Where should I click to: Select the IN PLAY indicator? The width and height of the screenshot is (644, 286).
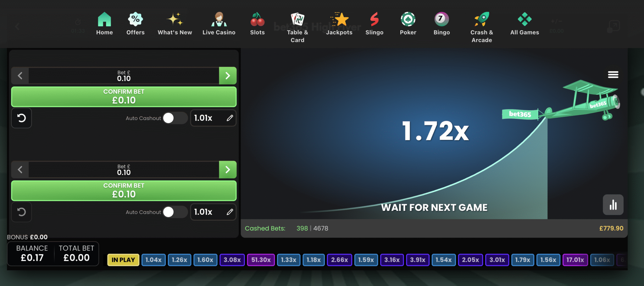click(x=123, y=260)
